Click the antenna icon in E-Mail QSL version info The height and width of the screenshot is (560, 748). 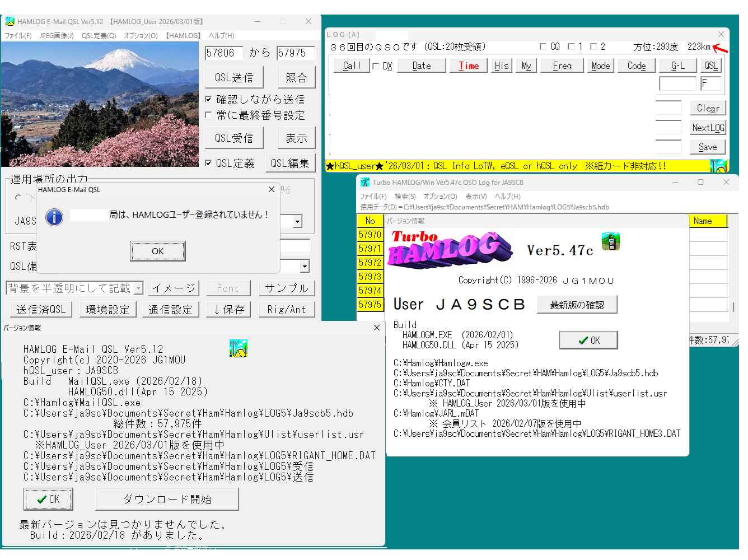click(x=238, y=348)
